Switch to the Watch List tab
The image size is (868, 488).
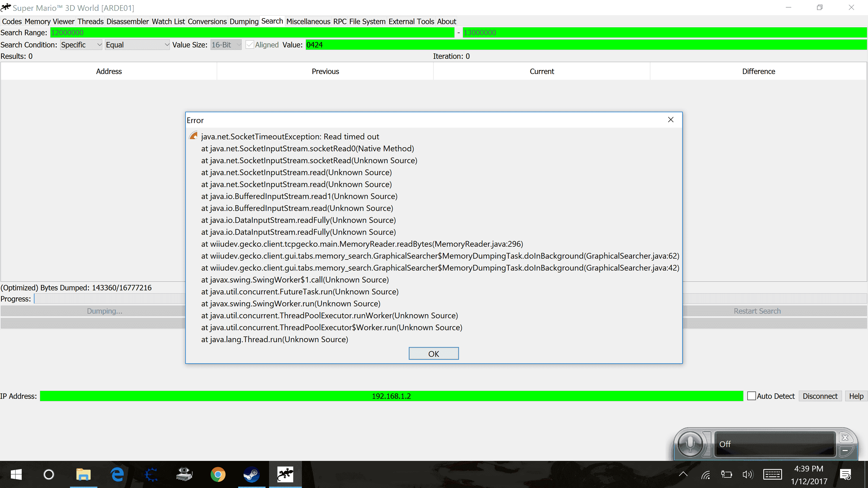click(x=168, y=22)
